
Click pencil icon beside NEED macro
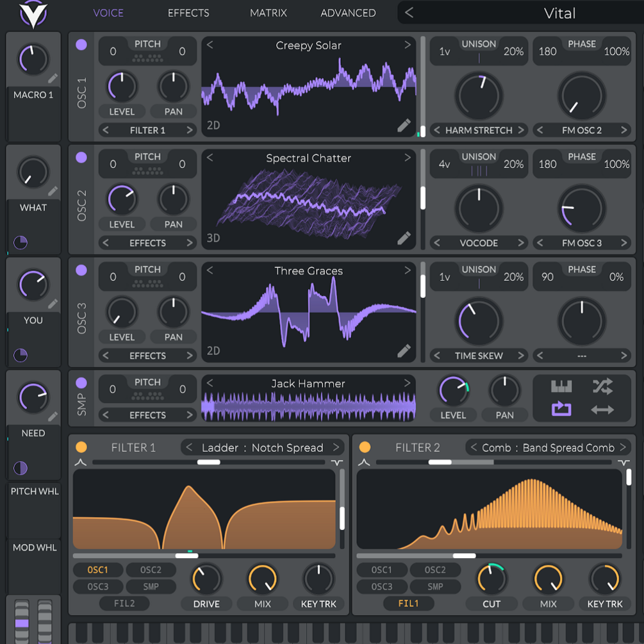coord(53,417)
